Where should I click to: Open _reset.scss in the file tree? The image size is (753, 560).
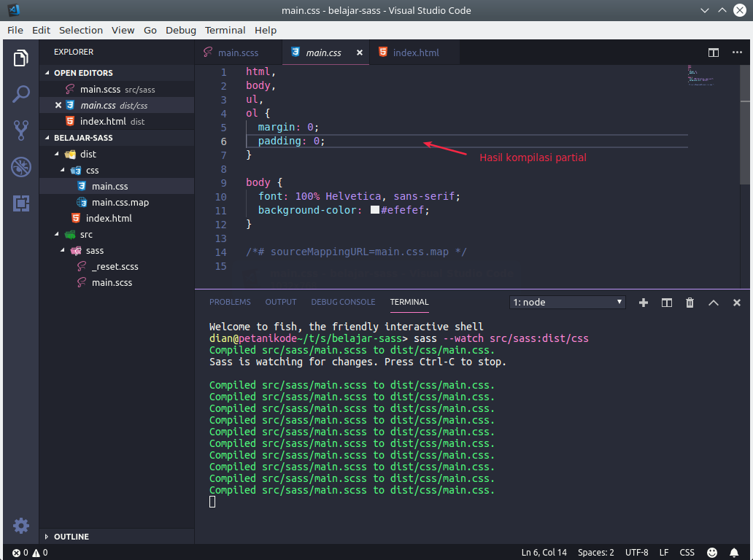pos(115,266)
